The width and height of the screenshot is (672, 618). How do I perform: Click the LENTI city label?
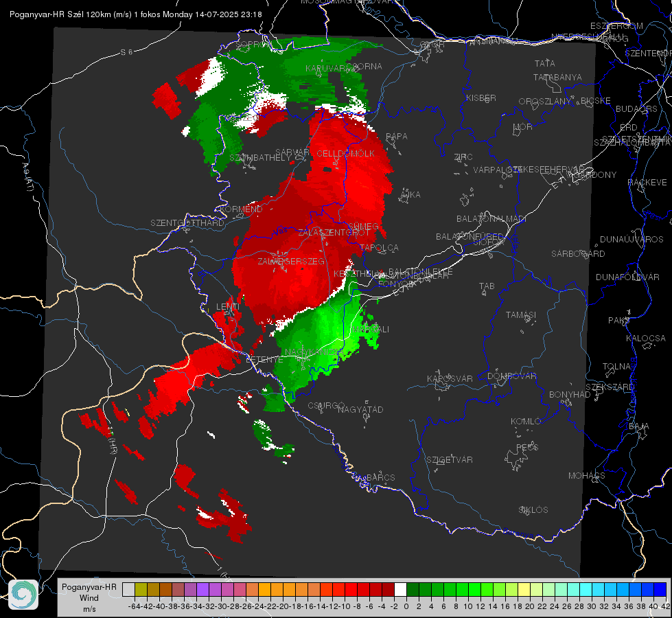point(228,307)
